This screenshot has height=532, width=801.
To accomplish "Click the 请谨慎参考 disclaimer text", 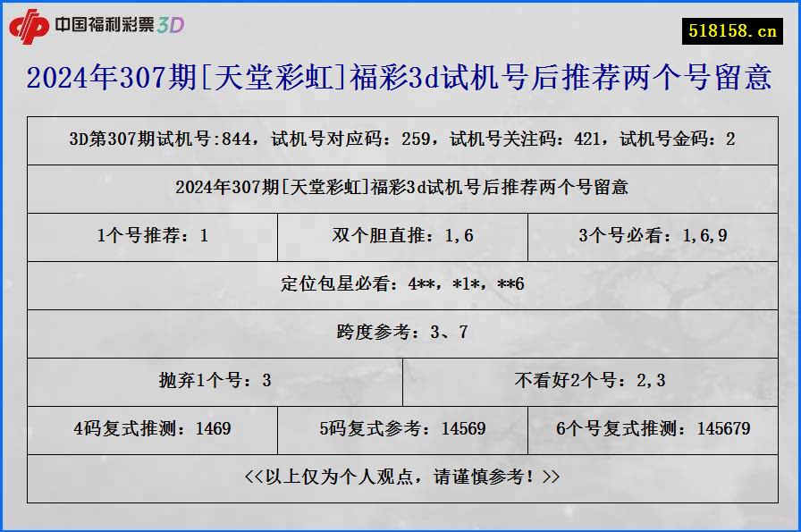I will coord(400,477).
